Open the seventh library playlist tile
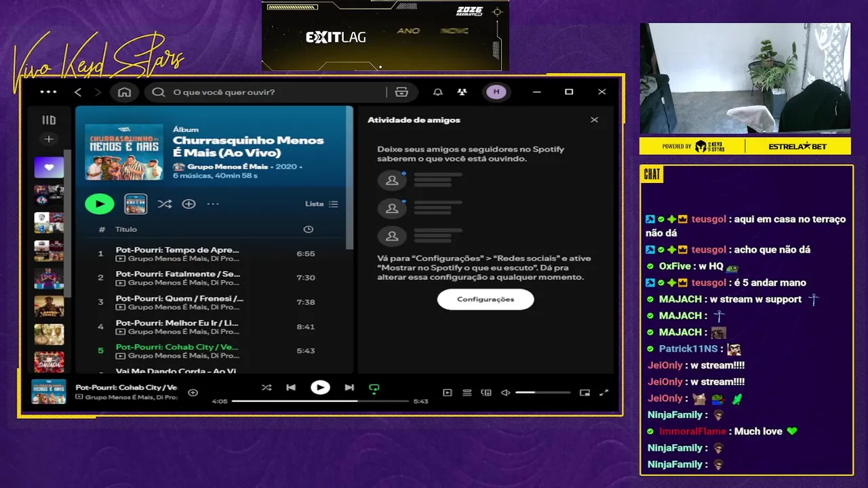 pos(49,334)
